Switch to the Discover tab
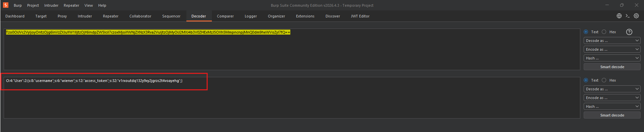 click(333, 16)
